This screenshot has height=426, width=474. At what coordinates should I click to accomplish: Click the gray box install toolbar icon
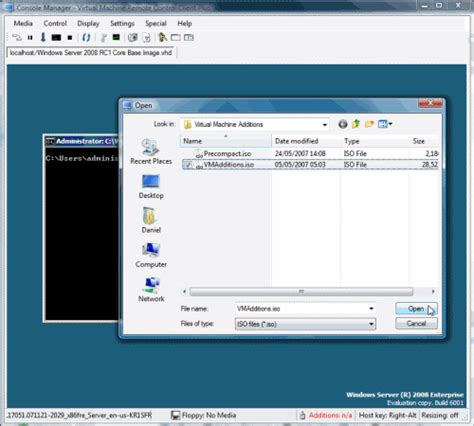(133, 38)
